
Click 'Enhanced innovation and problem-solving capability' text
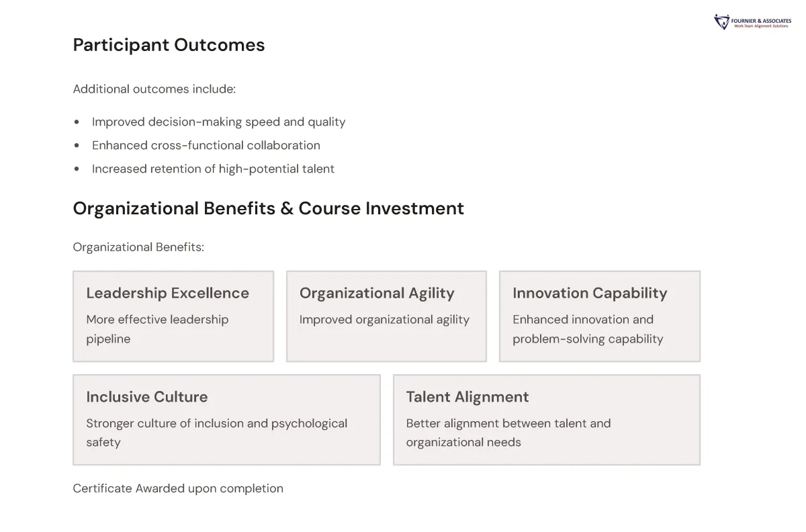click(x=588, y=329)
